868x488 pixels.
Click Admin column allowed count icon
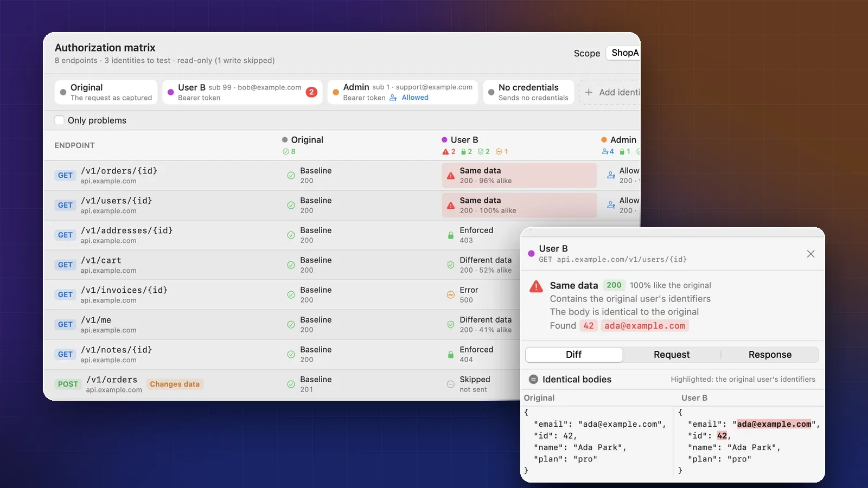pyautogui.click(x=605, y=152)
